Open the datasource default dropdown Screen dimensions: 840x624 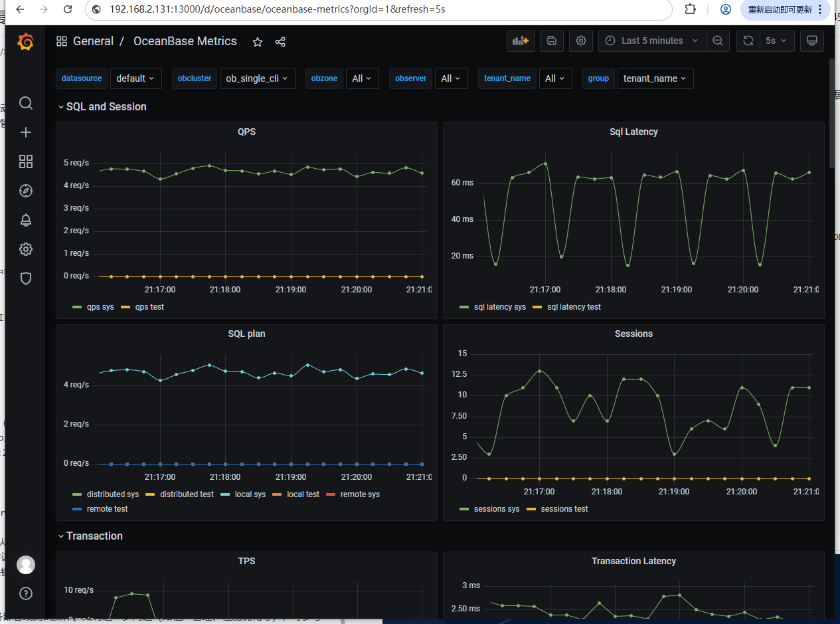[136, 78]
